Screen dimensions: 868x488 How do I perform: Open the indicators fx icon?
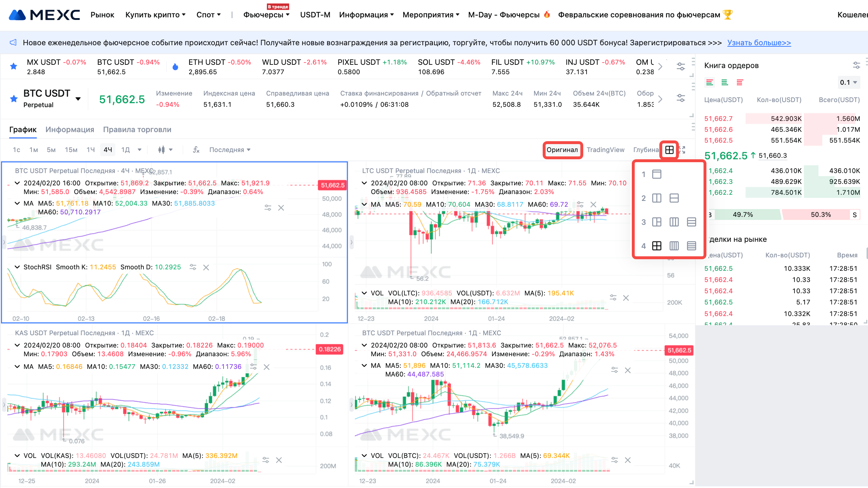click(x=196, y=150)
